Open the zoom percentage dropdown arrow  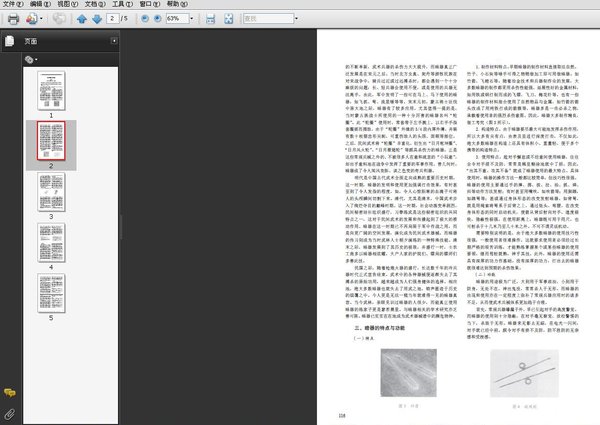coord(192,18)
